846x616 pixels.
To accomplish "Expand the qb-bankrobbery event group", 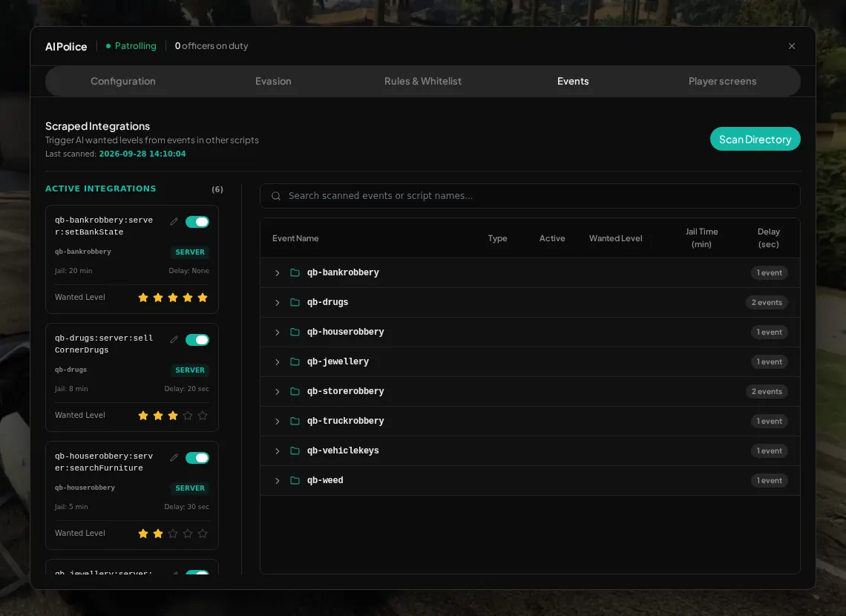I will [x=278, y=273].
